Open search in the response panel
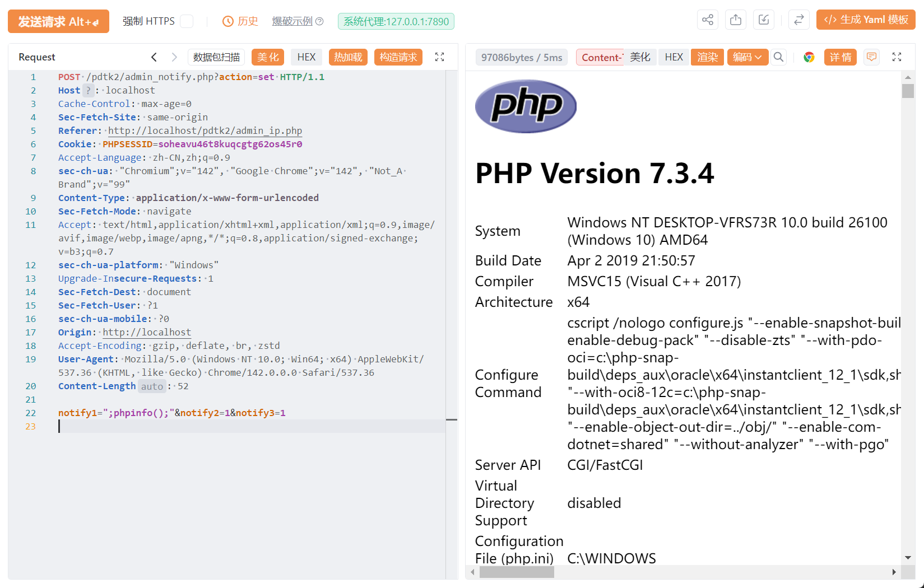Screen dimensions: 924x588 [778, 57]
